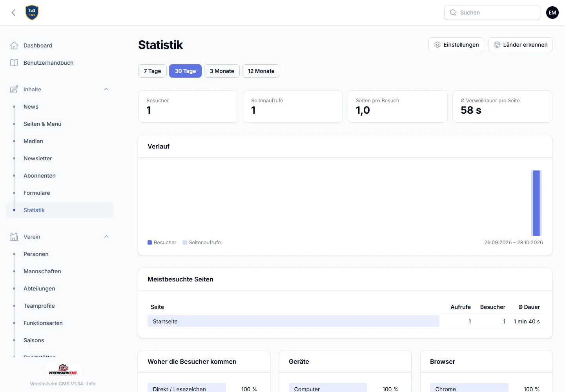Screen dimensions: 565x392
Task: Click the back arrow icon in header
Action: click(13, 13)
